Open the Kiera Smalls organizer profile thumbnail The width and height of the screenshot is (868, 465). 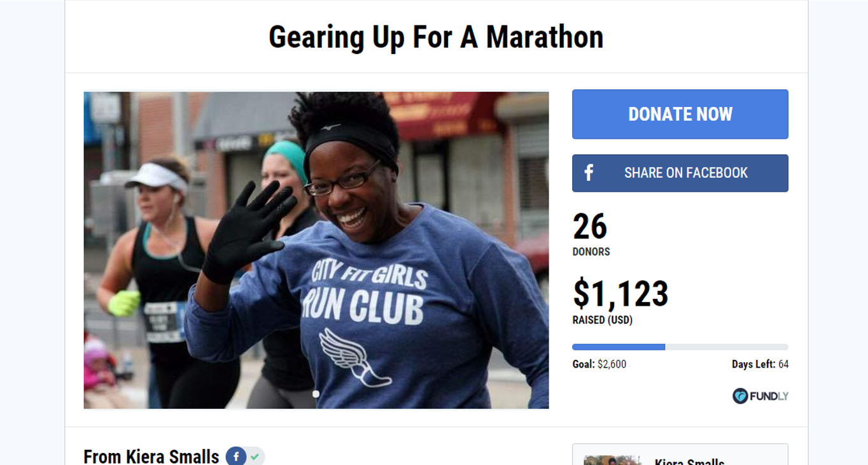pyautogui.click(x=613, y=460)
